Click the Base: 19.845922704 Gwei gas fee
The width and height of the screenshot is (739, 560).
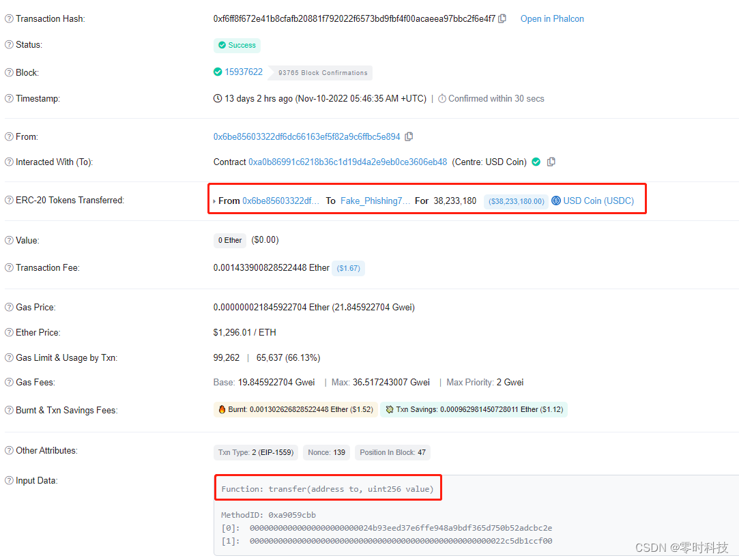[264, 383]
